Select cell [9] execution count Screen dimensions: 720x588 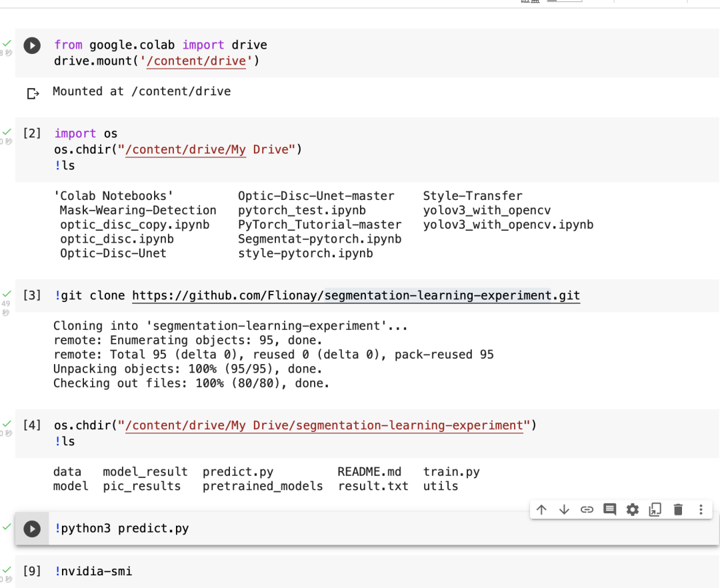32,571
